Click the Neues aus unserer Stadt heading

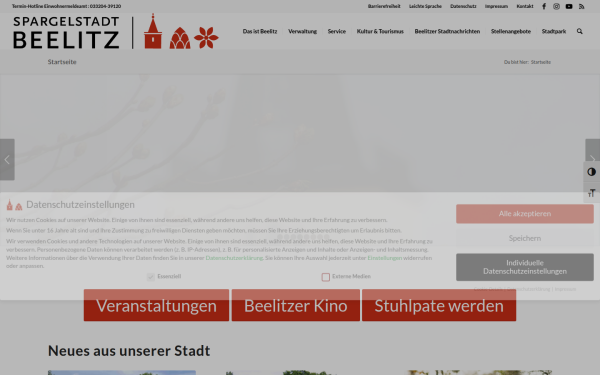129,351
